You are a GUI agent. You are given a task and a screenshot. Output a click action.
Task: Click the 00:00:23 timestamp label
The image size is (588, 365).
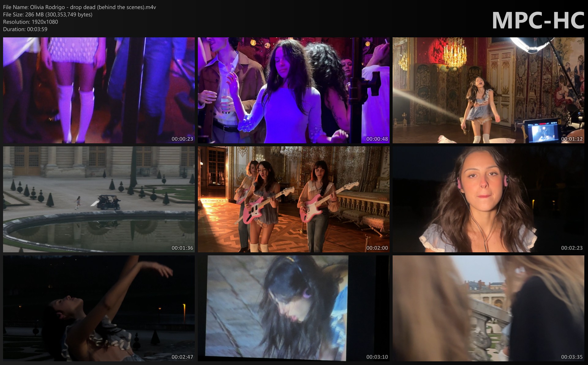tap(182, 139)
